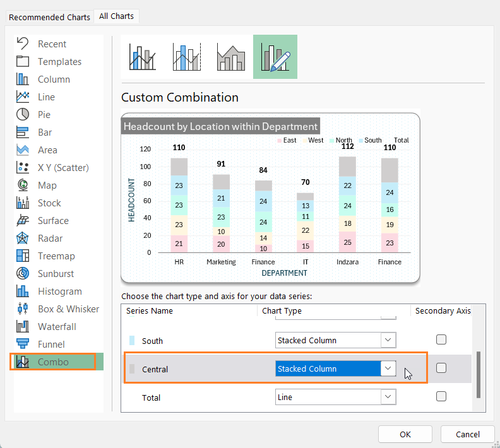
Task: Click the Secondary Axis column header
Action: pyautogui.click(x=443, y=310)
